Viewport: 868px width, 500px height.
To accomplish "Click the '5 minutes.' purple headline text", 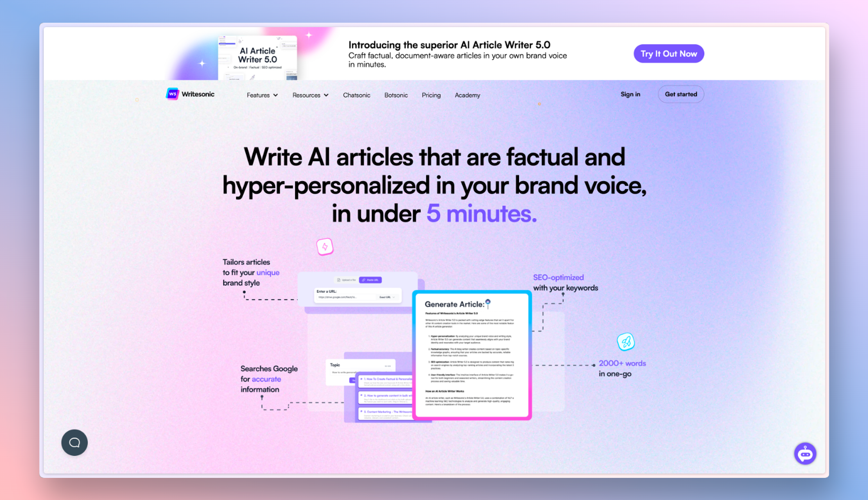I will tap(482, 213).
